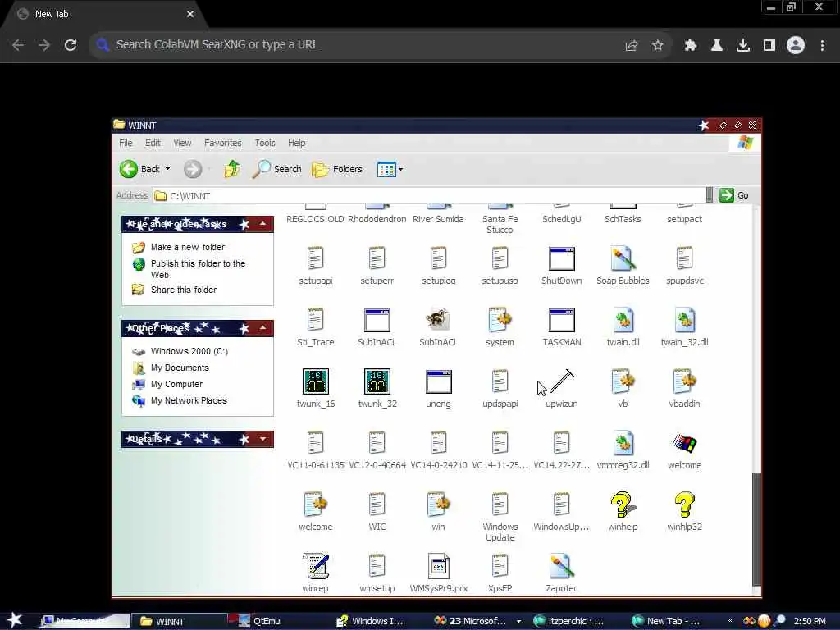
Task: Select the winhlp32 question mark icon
Action: click(684, 504)
